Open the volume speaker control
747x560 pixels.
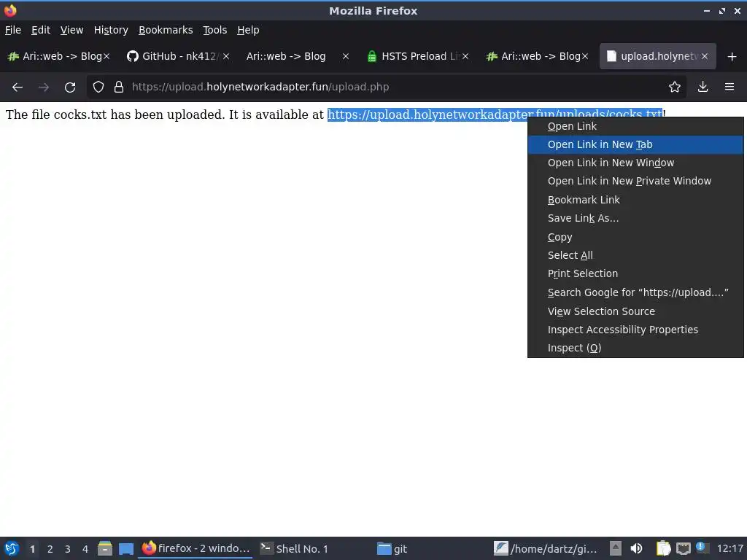[636, 548]
